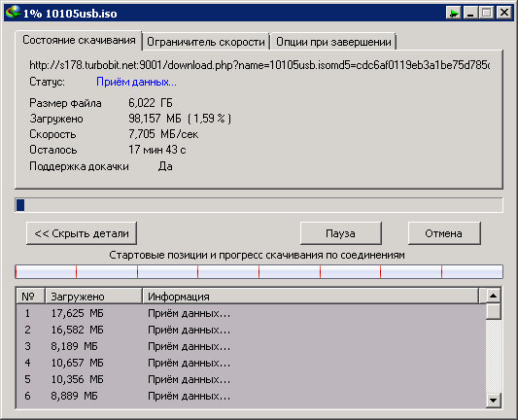Viewport: 518px width, 420px height.
Task: Click the Стартовые позиции caption text
Action: [x=257, y=255]
